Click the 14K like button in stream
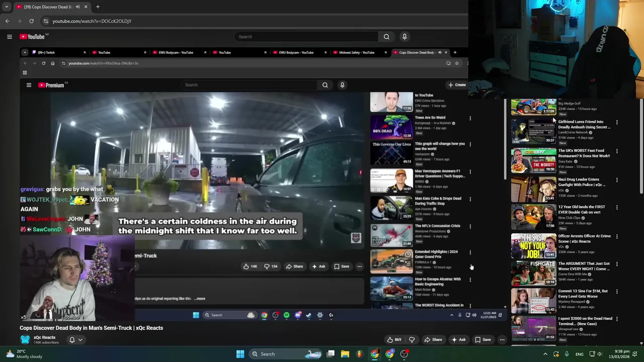 pos(251,266)
